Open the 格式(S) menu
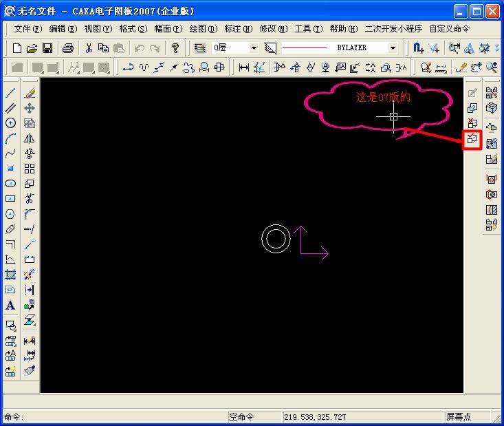504x426 pixels. pyautogui.click(x=133, y=29)
